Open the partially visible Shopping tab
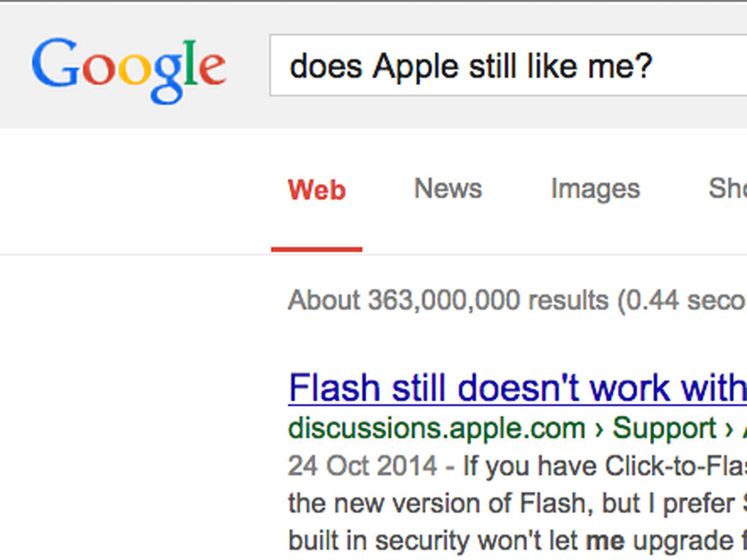 (x=727, y=189)
